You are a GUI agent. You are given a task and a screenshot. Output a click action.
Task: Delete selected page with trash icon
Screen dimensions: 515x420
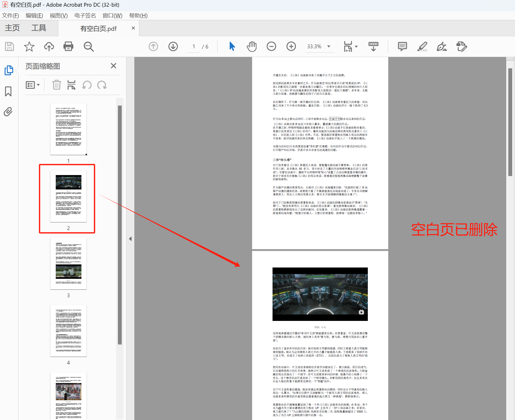(57, 85)
